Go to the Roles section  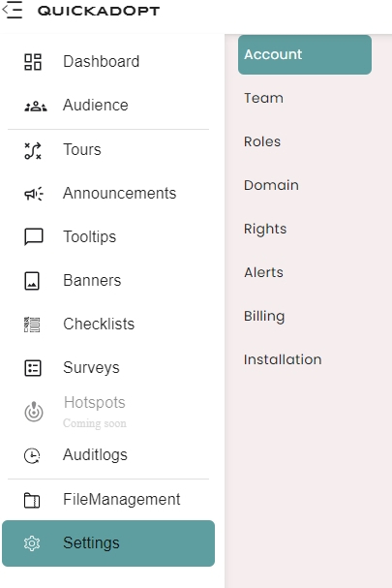262,141
